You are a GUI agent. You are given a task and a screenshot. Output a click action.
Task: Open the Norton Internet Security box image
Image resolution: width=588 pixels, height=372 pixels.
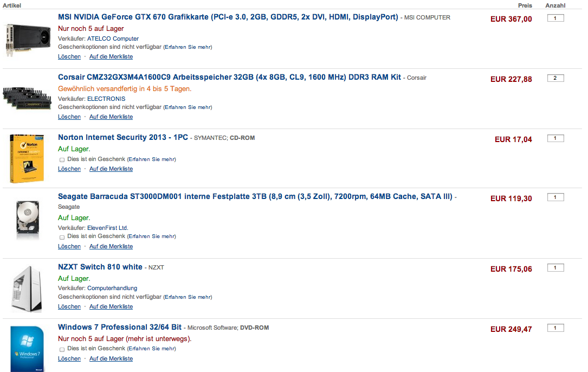pyautogui.click(x=27, y=159)
